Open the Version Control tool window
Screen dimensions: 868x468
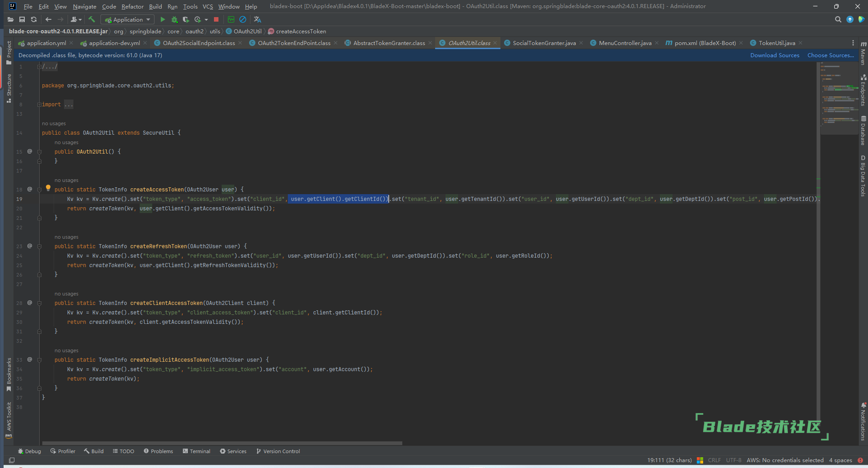pos(278,451)
